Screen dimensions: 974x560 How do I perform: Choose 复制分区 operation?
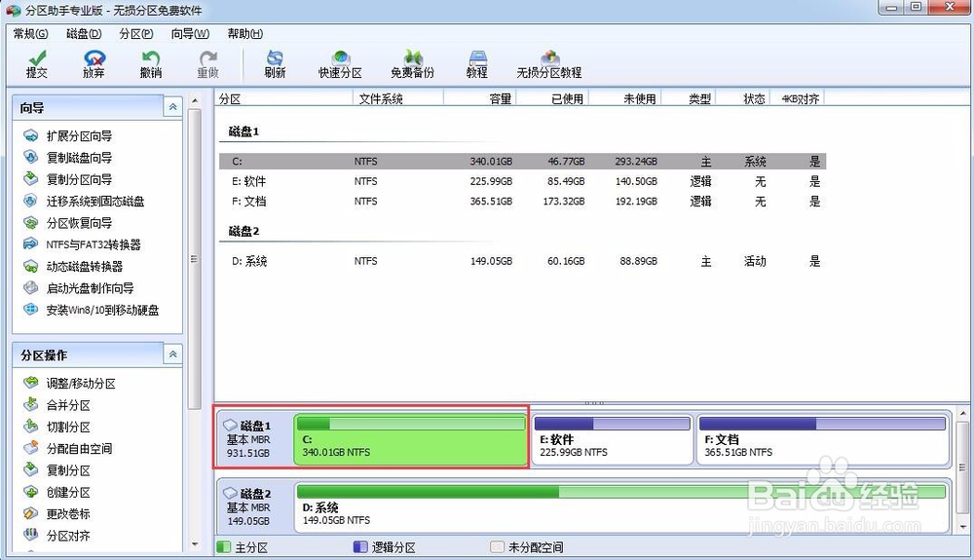57,470
